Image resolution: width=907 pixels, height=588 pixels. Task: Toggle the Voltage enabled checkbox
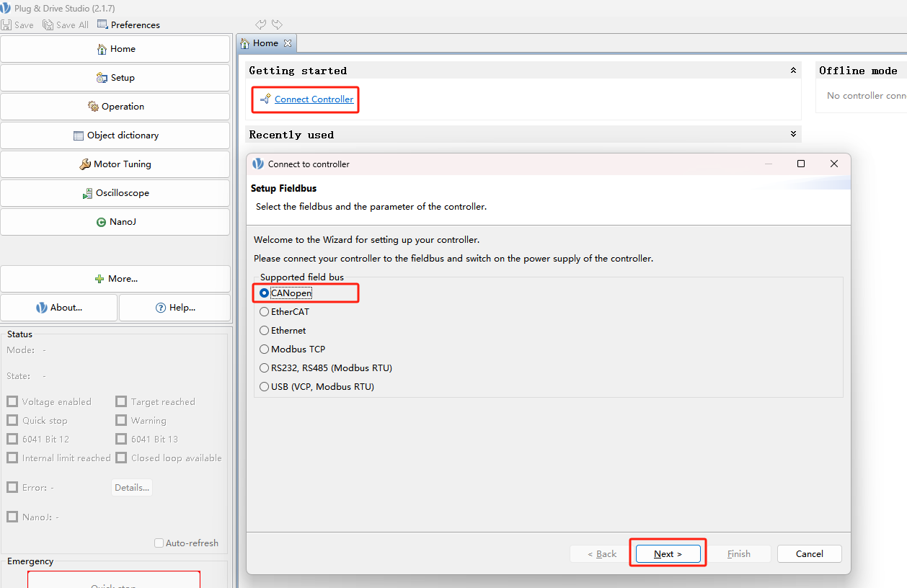[x=12, y=402]
